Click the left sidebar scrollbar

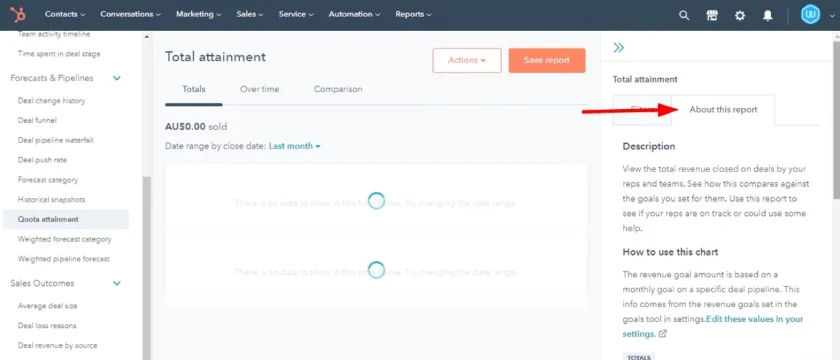[146, 268]
